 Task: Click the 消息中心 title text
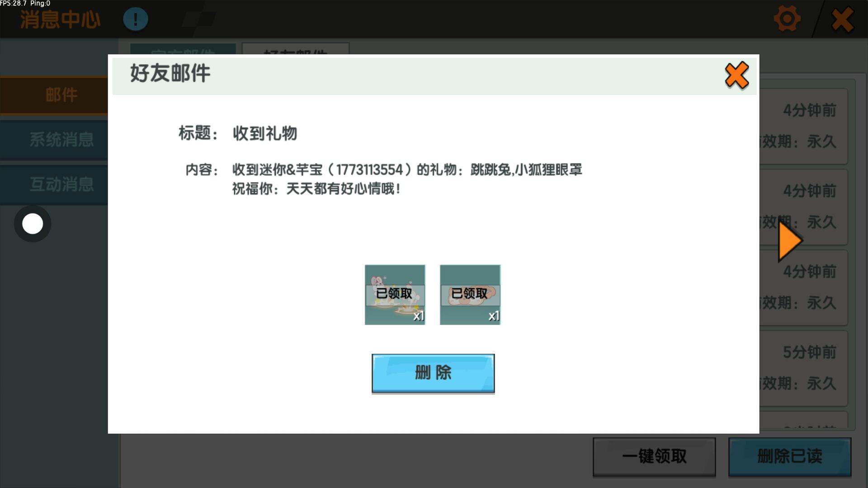pos(60,20)
